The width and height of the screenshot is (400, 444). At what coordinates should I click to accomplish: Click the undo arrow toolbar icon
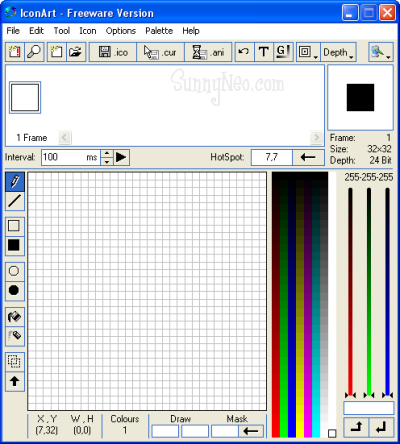point(244,52)
